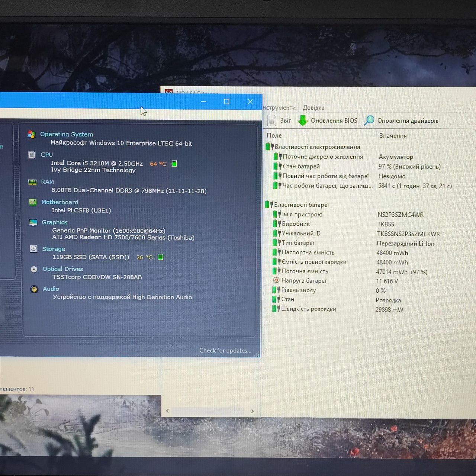Viewport: 476px width, 476px height.
Task: Click the icon beside Рівень зносу row
Action: [x=276, y=290]
